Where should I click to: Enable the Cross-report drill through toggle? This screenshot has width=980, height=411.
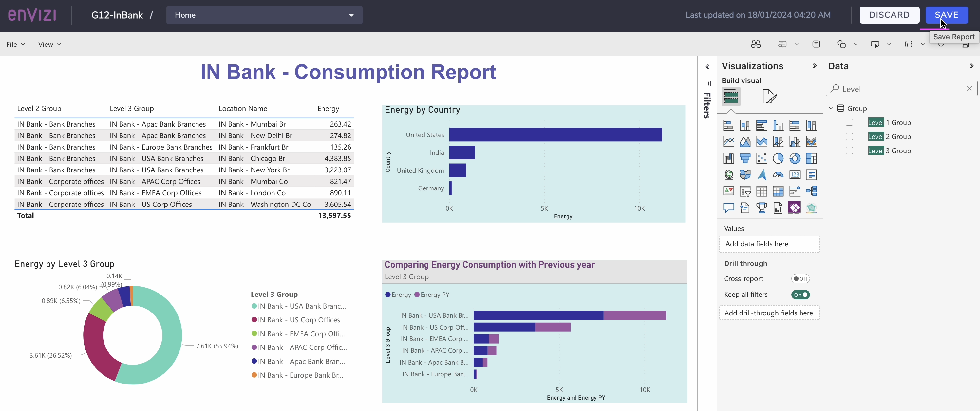(801, 278)
